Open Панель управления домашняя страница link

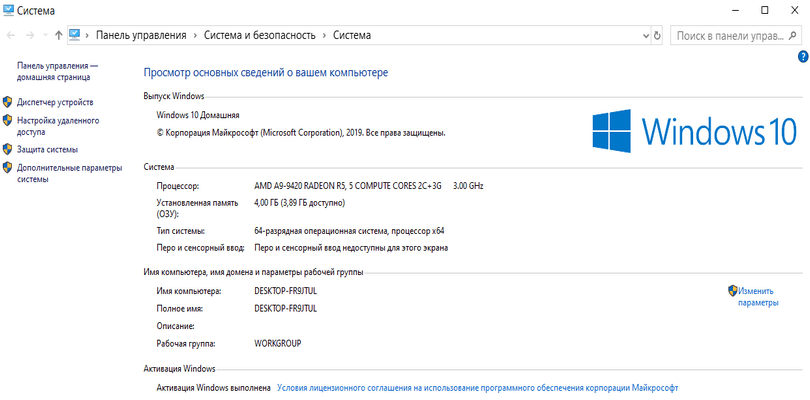point(57,70)
